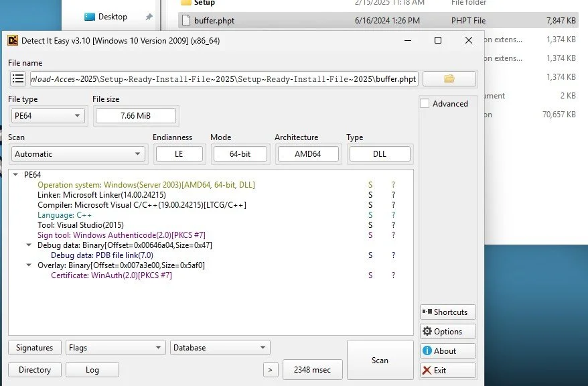Image resolution: width=588 pixels, height=386 pixels.
Task: Minimize the Detect It Easy window
Action: point(408,40)
